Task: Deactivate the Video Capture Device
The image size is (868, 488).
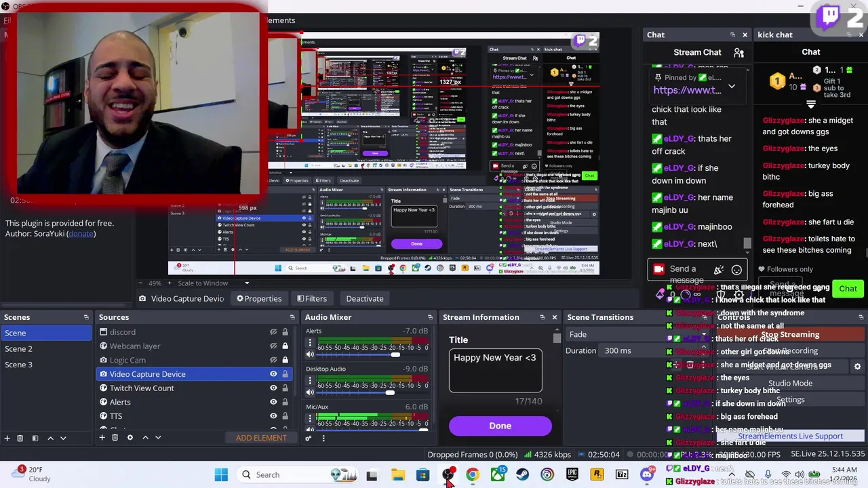Action: click(x=365, y=298)
